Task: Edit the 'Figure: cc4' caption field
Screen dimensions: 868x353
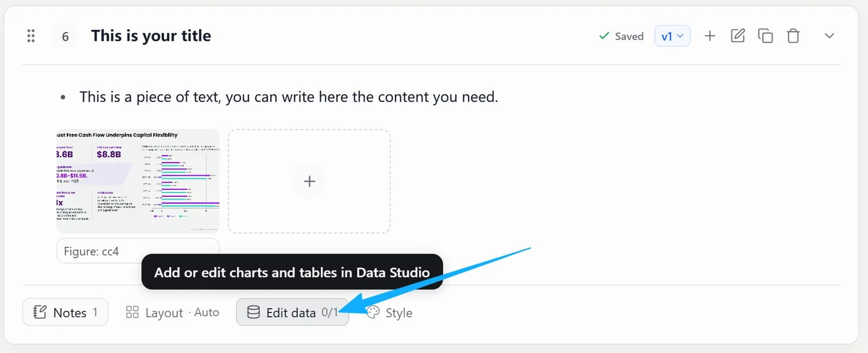Action: coord(138,251)
